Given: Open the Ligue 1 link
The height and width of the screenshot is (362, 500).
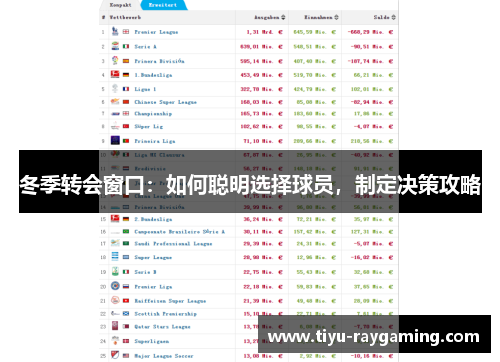Looking at the screenshot, I should click(145, 89).
